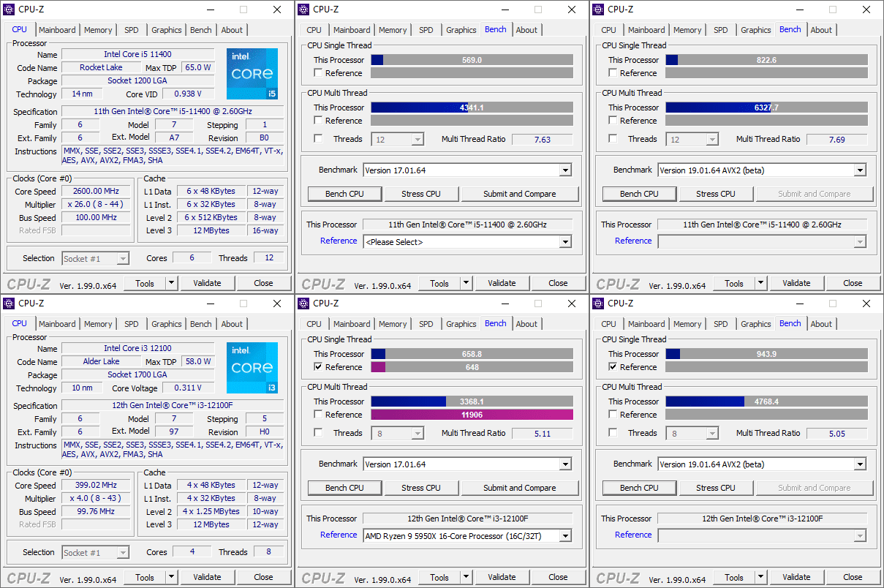This screenshot has width=884, height=588.
Task: Expand the Benchmark version list in the 822.6 window
Action: click(x=860, y=170)
